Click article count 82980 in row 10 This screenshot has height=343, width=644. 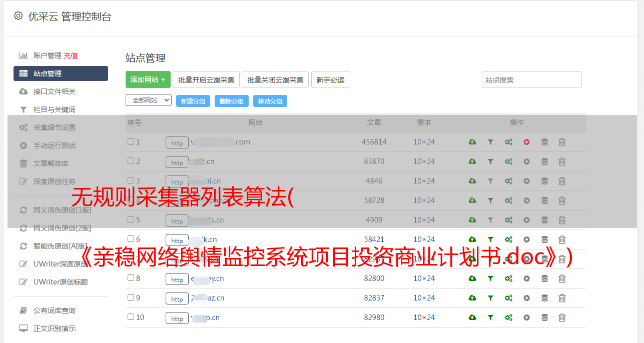click(x=374, y=317)
